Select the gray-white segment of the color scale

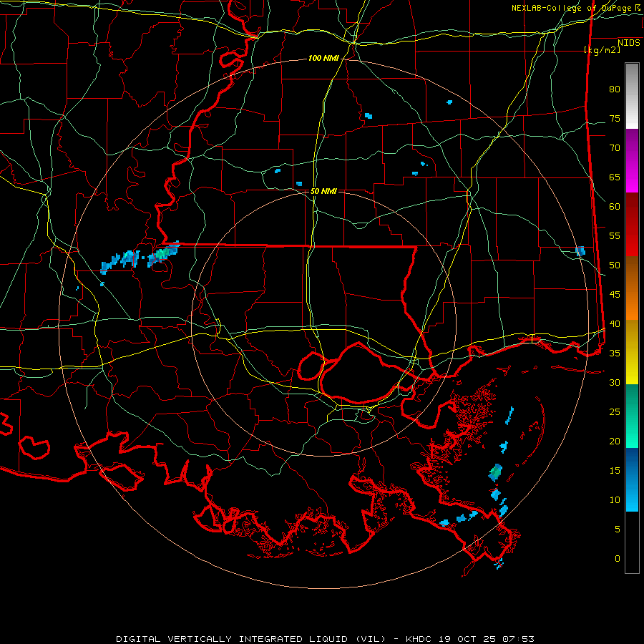click(632, 96)
